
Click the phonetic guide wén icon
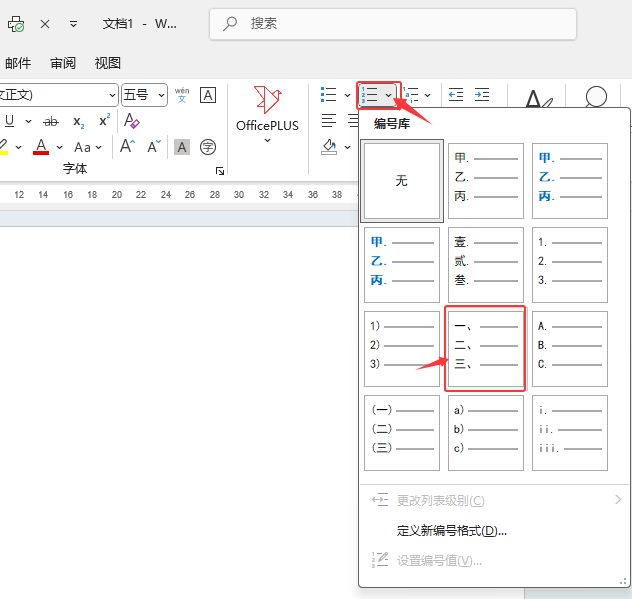(x=182, y=95)
